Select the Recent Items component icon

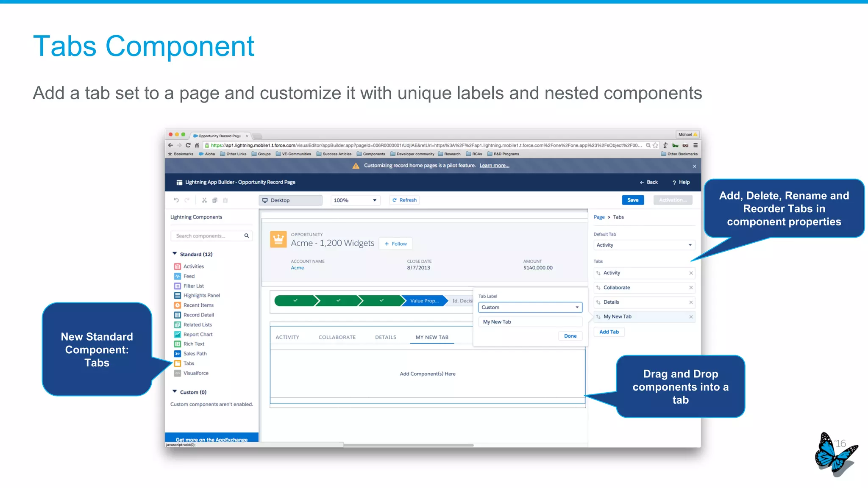coord(178,305)
